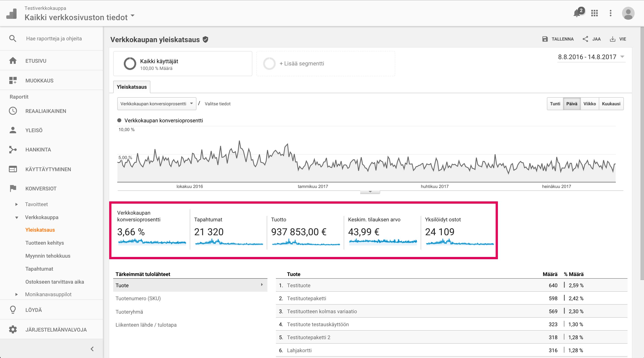
Task: Click the user account avatar
Action: pos(628,13)
